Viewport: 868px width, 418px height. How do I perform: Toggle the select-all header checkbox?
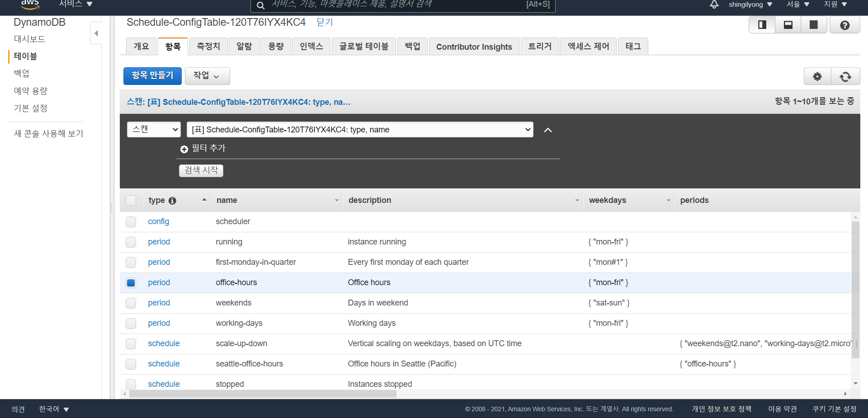point(131,201)
